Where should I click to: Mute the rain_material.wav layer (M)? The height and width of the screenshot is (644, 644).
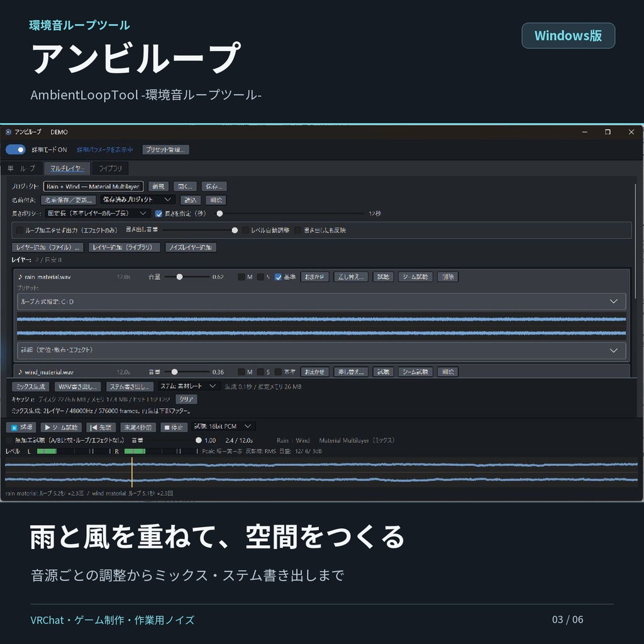tap(241, 277)
